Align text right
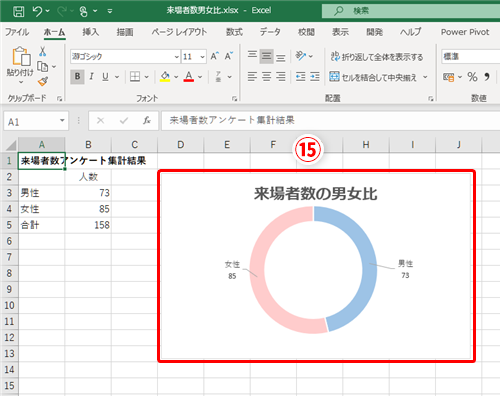The image size is (500, 396). [x=281, y=77]
